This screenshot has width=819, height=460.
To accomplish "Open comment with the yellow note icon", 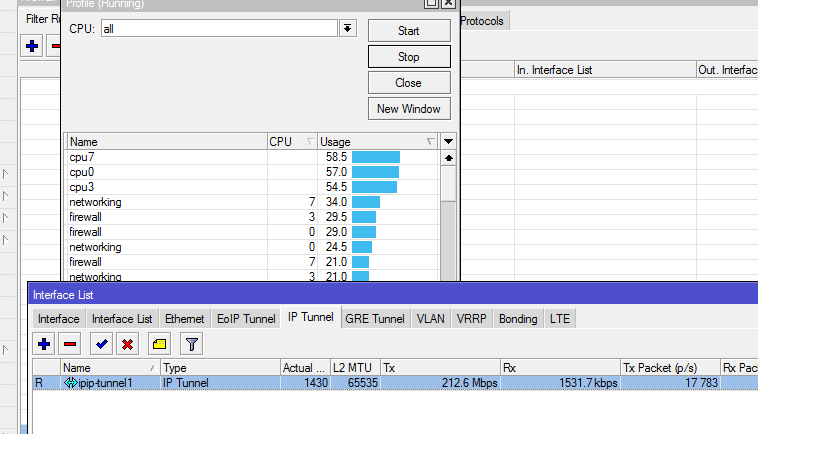I will [x=159, y=344].
